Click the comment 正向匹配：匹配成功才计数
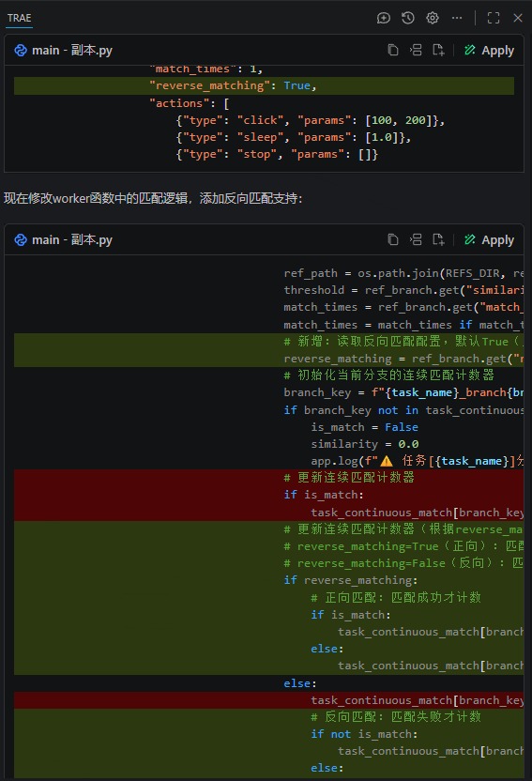This screenshot has width=532, height=781. [396, 597]
